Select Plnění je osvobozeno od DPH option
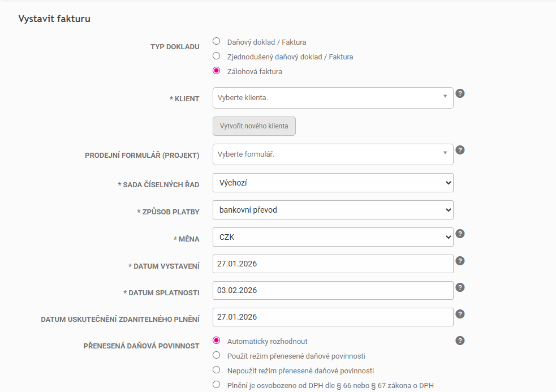This screenshot has height=392, width=556. (x=216, y=385)
